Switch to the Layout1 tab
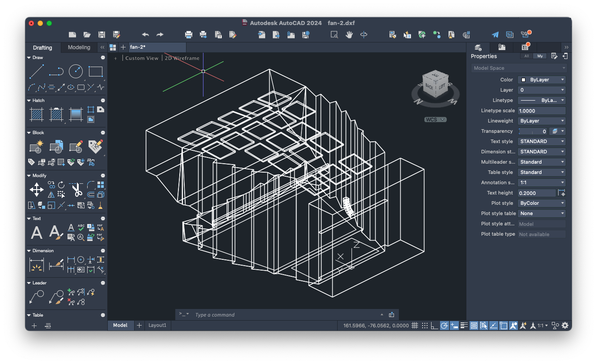Image resolution: width=597 pixels, height=364 pixels. pyautogui.click(x=157, y=326)
